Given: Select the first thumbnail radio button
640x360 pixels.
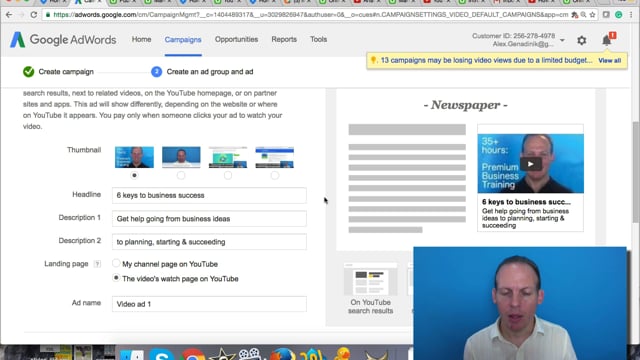Looking at the screenshot, I should click(x=134, y=176).
